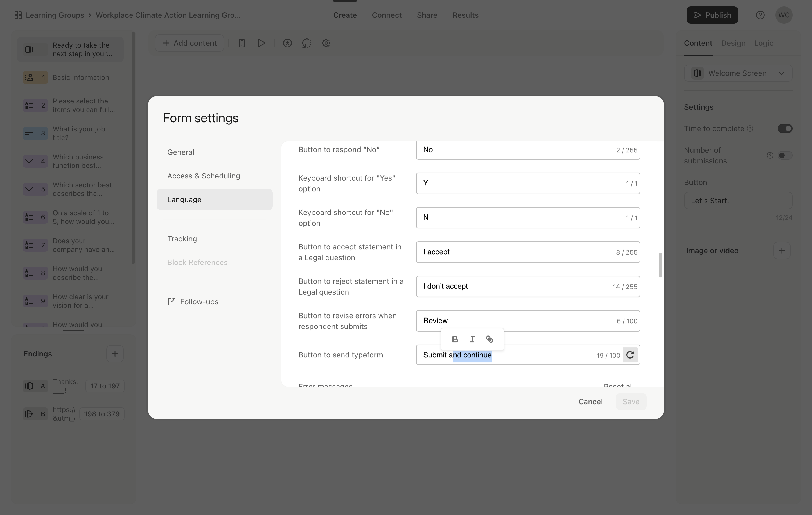812x515 pixels.
Task: Select the Language settings section
Action: click(x=214, y=199)
